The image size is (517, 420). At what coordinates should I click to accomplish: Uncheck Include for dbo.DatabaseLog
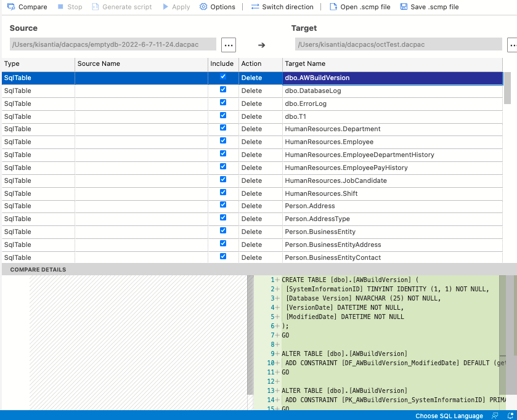(x=222, y=89)
